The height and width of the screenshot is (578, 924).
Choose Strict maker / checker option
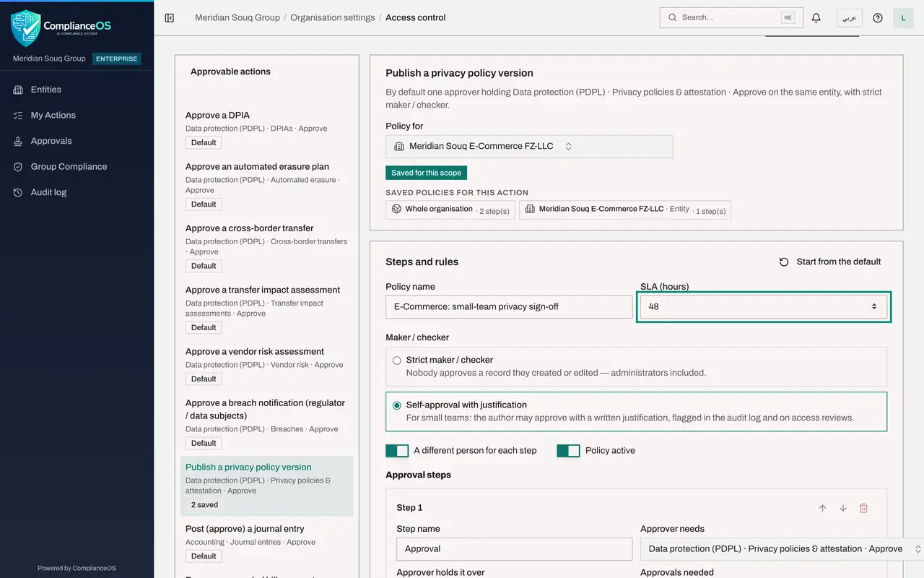(636, 367)
